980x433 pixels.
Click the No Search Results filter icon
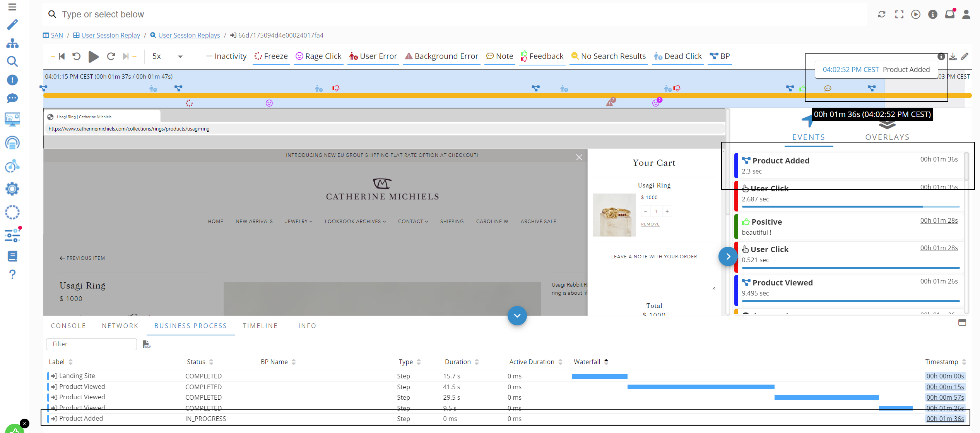click(x=575, y=56)
